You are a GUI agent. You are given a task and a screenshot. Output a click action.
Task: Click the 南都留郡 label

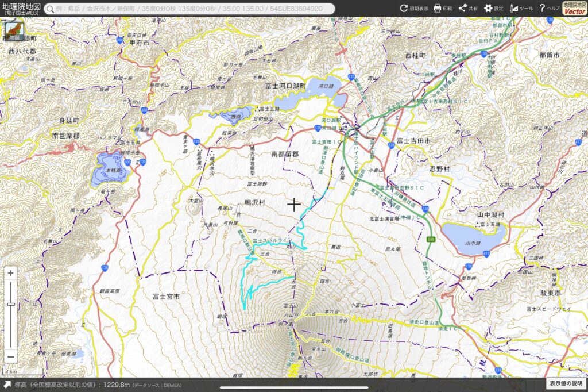pos(285,154)
